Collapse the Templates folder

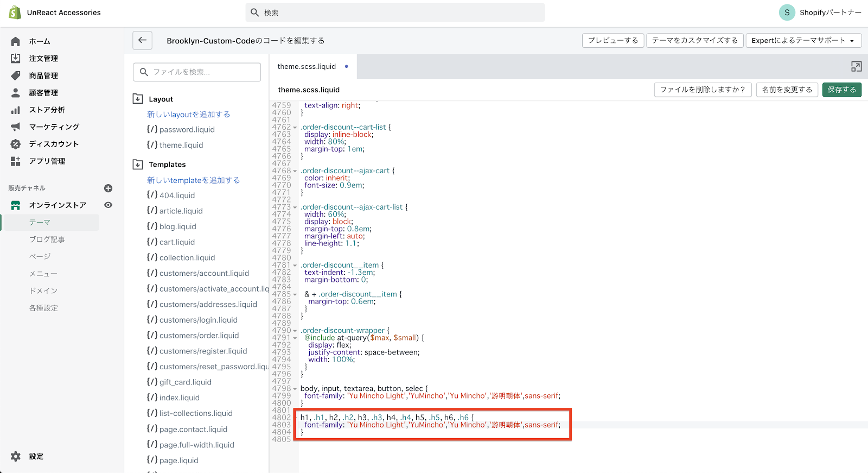point(138,164)
